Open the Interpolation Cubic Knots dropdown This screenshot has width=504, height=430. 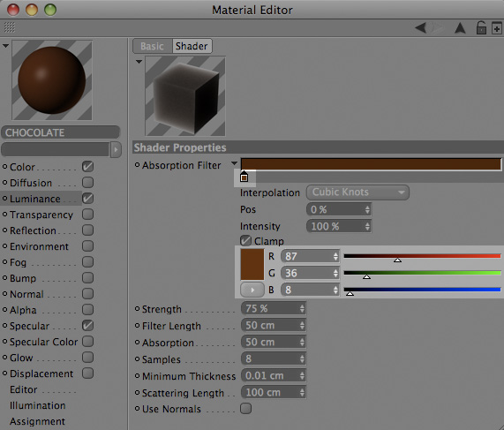coord(357,192)
